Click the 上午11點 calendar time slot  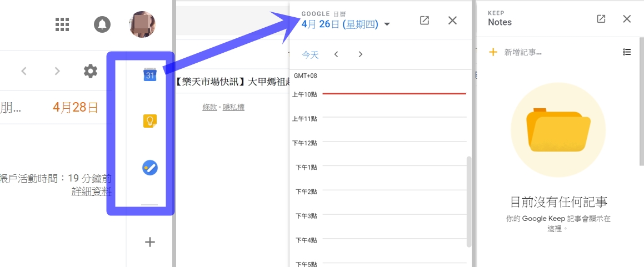point(395,129)
